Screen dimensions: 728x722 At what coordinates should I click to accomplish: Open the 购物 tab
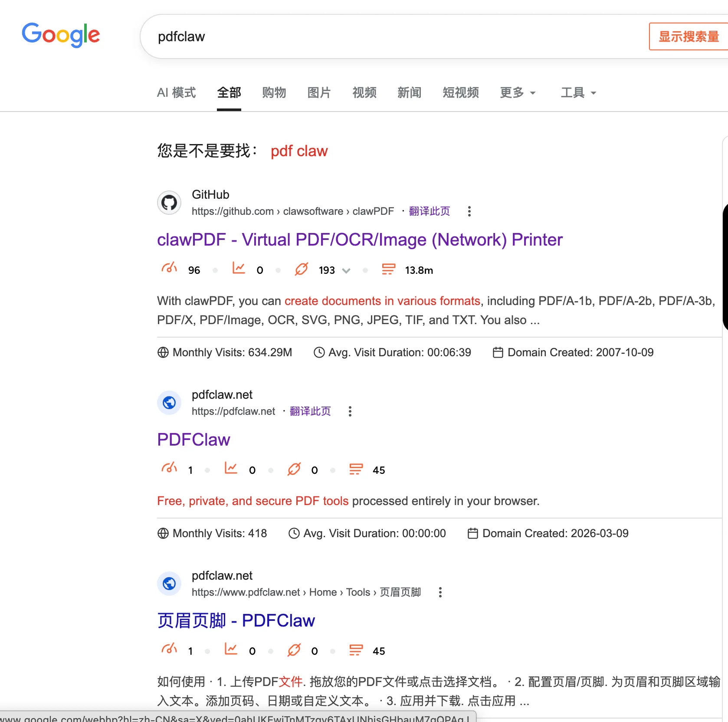tap(274, 92)
